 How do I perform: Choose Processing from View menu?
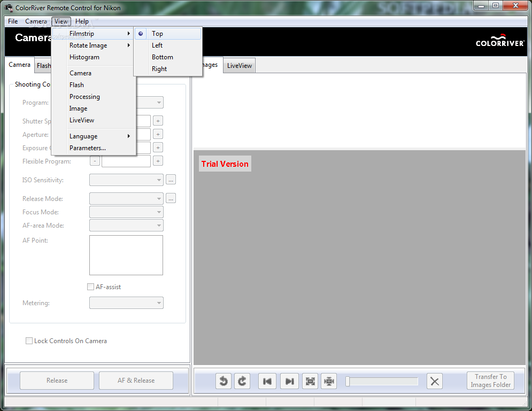pos(94,97)
